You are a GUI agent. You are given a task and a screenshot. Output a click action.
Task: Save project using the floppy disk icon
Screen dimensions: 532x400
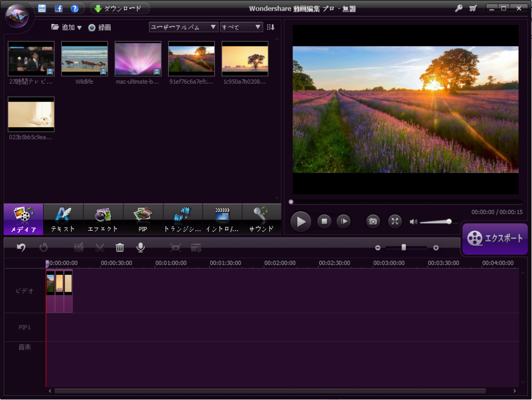tap(42, 7)
